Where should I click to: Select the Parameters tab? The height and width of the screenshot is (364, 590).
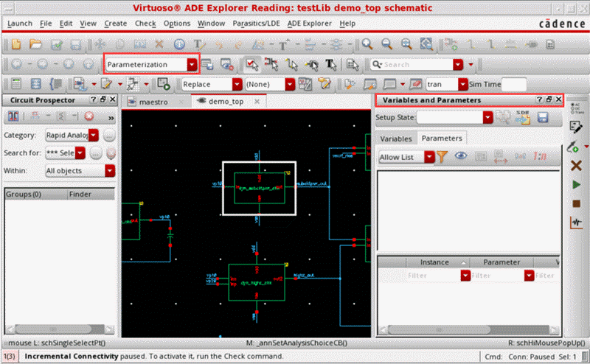pyautogui.click(x=442, y=139)
